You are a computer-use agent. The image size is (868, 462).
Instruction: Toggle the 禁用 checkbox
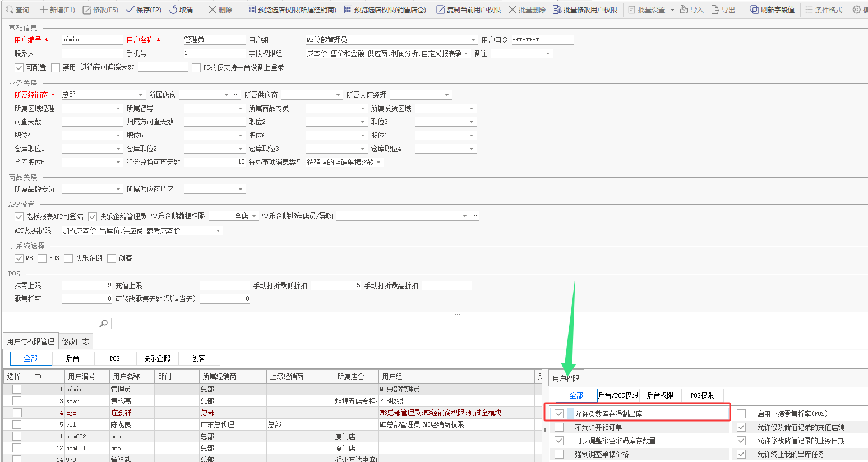(x=56, y=68)
